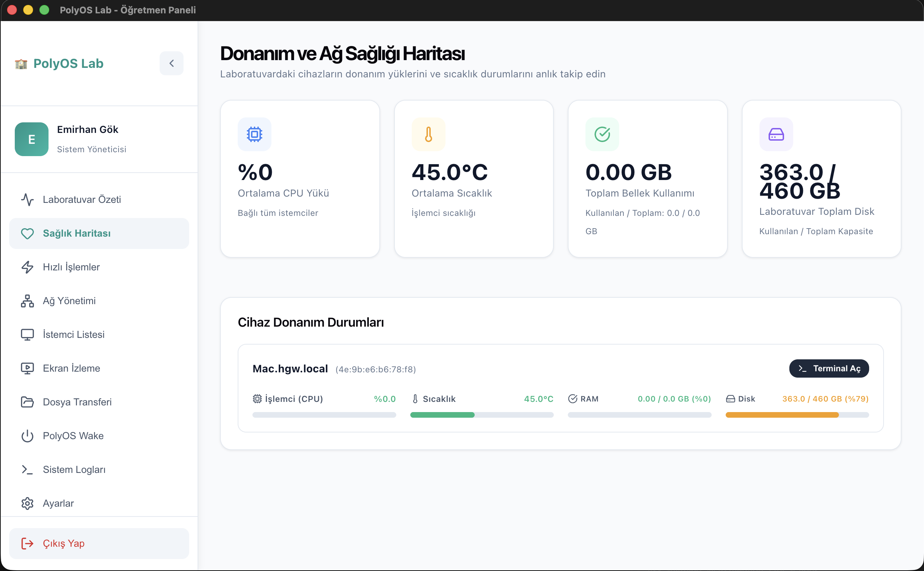
Task: Open the Laboratuvar Özeti menu item
Action: click(x=99, y=199)
